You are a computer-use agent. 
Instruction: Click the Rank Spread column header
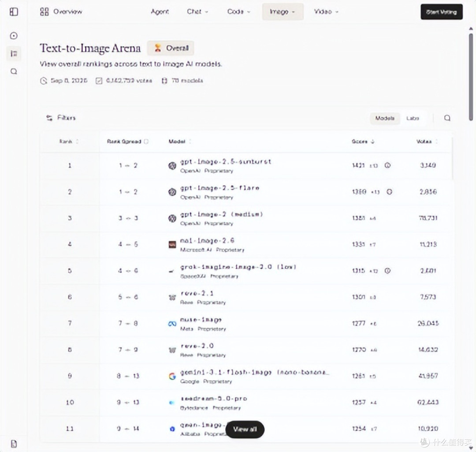point(127,142)
